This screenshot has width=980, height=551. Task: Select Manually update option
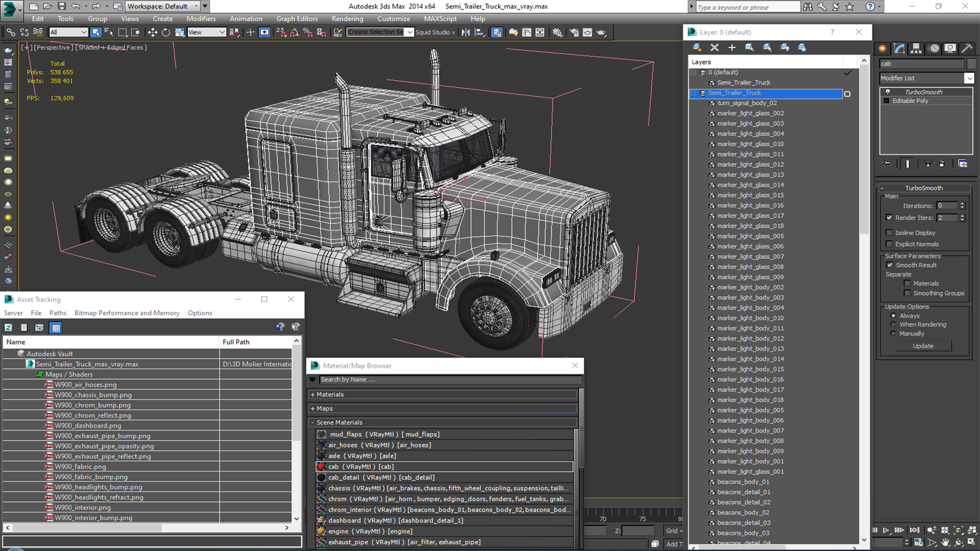tap(893, 334)
